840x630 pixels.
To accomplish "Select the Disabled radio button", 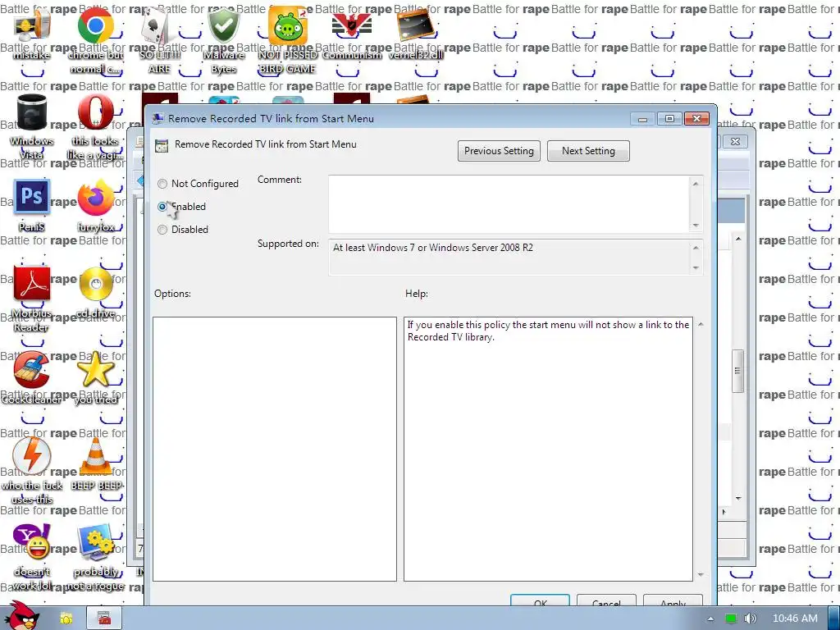I will pyautogui.click(x=162, y=230).
